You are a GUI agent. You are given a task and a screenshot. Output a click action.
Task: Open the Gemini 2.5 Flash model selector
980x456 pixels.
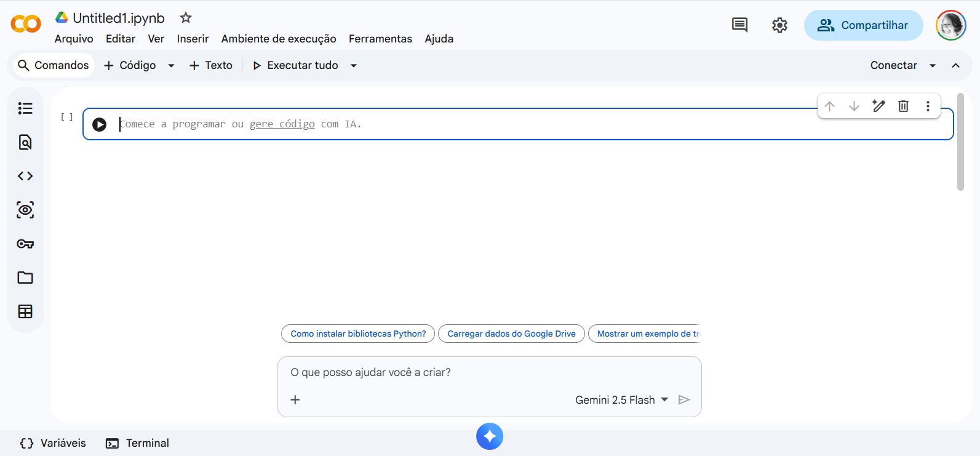click(621, 400)
